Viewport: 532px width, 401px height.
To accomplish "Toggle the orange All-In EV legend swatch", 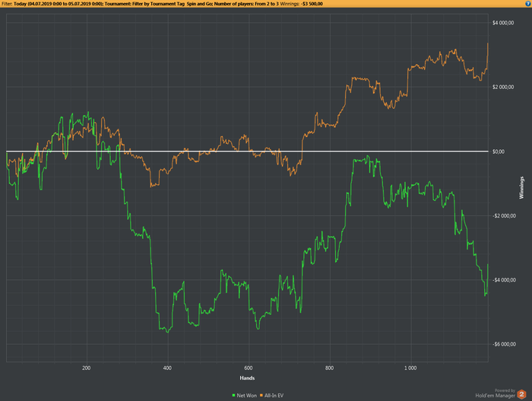I will coord(261,395).
